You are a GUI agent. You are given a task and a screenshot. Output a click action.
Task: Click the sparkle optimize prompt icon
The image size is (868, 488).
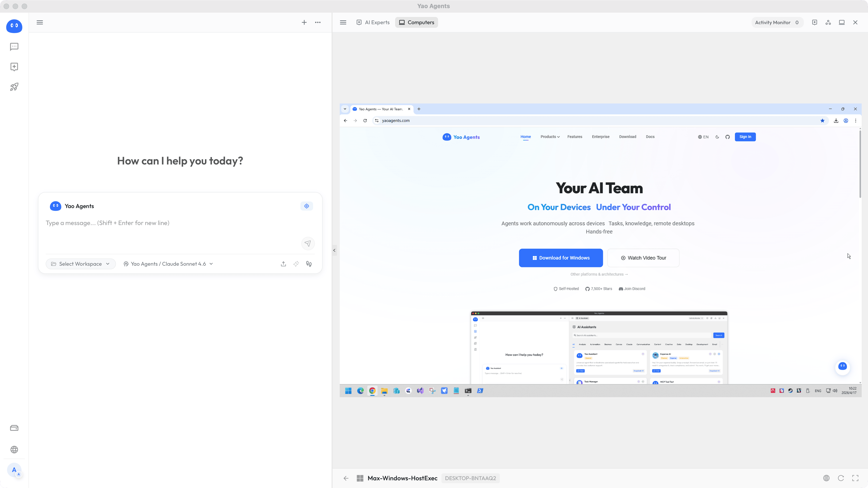pyautogui.click(x=296, y=264)
